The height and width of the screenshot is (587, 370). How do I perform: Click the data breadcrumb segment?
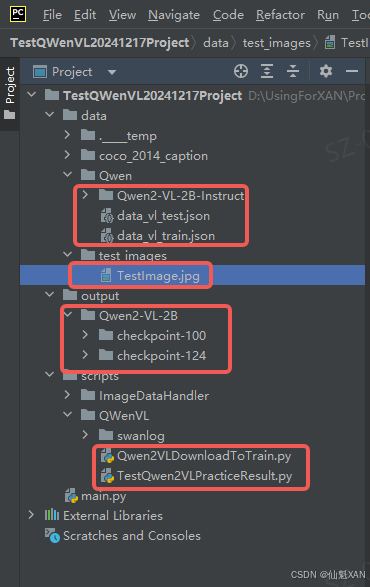pos(216,43)
